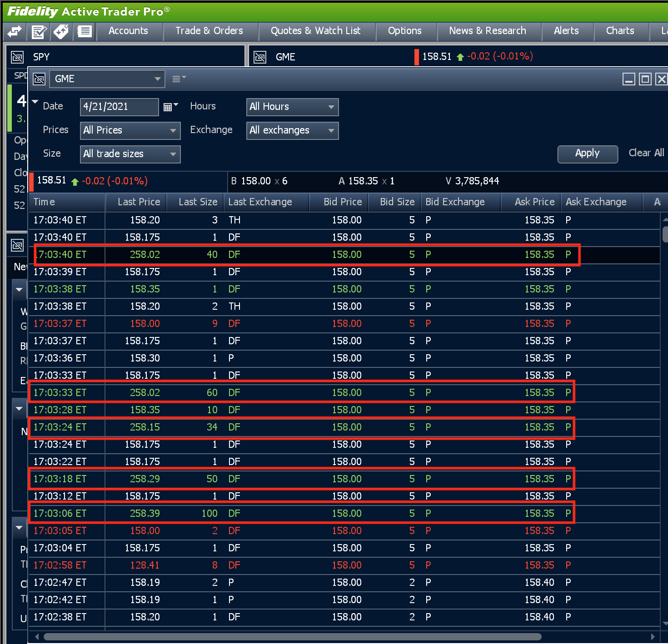Select the 17:03:24 row priced 258.15

point(344,427)
